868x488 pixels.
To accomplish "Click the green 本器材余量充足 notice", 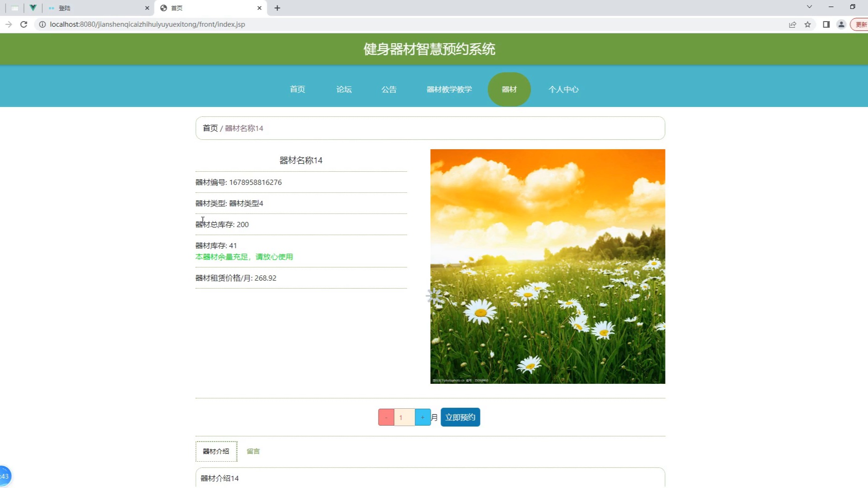I will coord(244,257).
